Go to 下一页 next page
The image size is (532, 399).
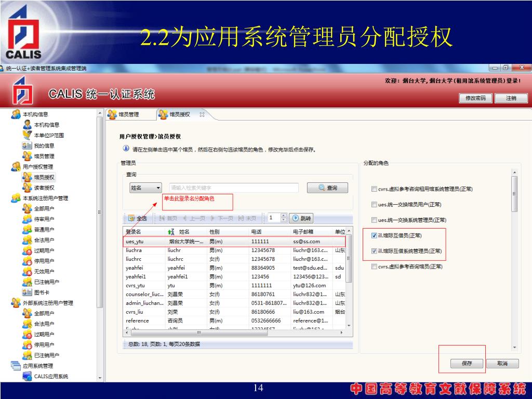click(222, 218)
